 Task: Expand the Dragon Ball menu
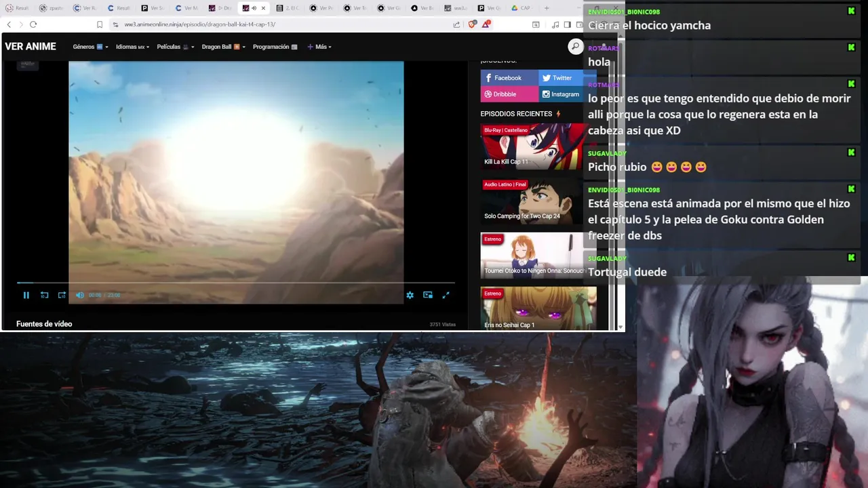pyautogui.click(x=223, y=47)
